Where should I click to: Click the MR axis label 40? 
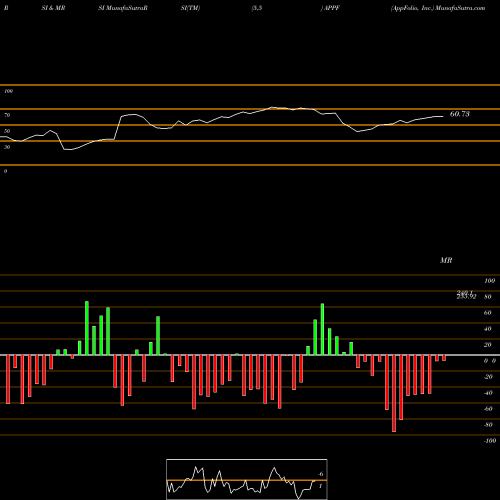pyautogui.click(x=488, y=329)
